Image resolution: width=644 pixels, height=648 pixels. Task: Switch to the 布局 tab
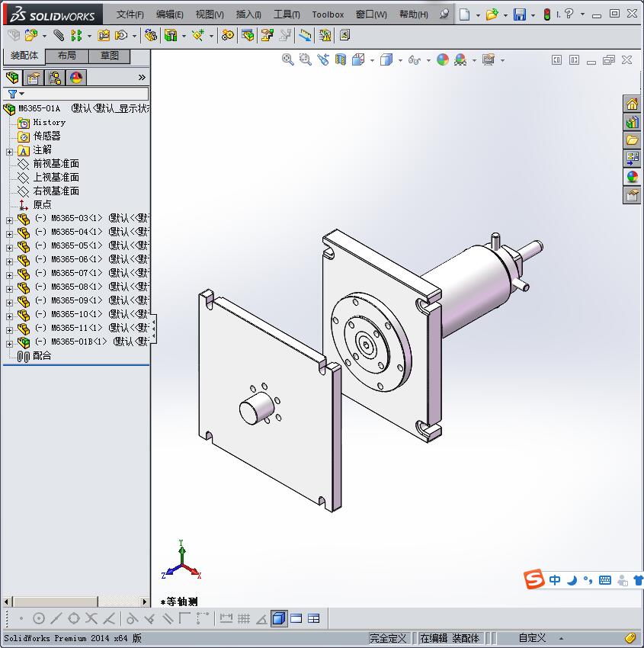coord(66,56)
